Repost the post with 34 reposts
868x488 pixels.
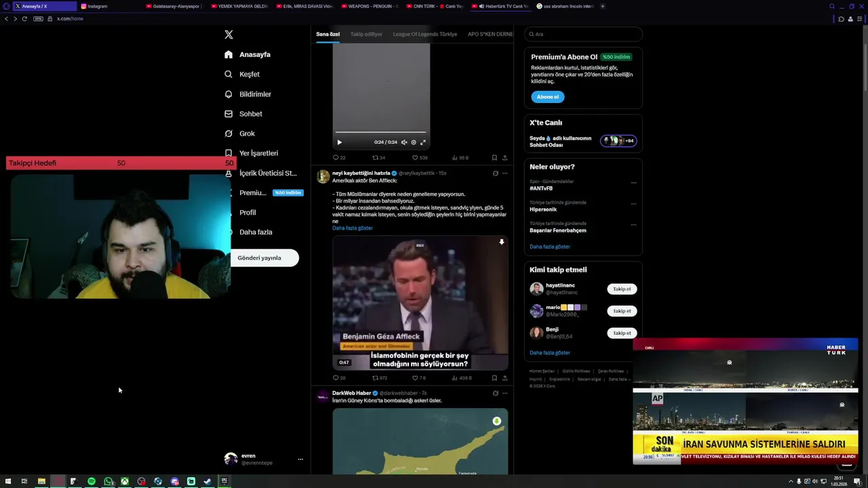pos(378,158)
